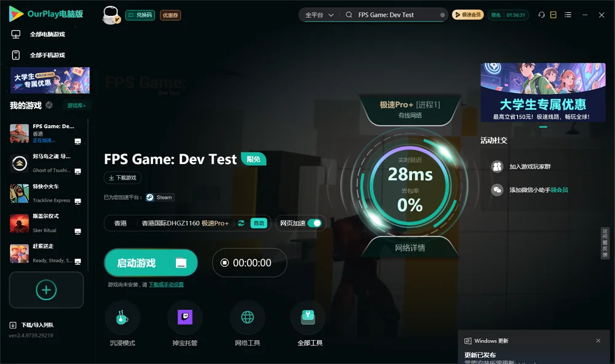Viewport: 615px width, 364px height.
Task: Click the banner carousel indicator dot
Action: click(x=543, y=127)
